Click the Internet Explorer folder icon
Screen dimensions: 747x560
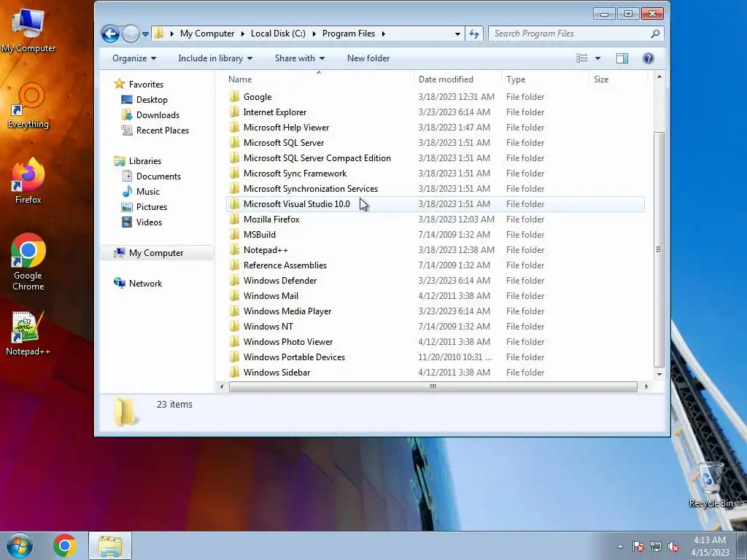coord(234,112)
